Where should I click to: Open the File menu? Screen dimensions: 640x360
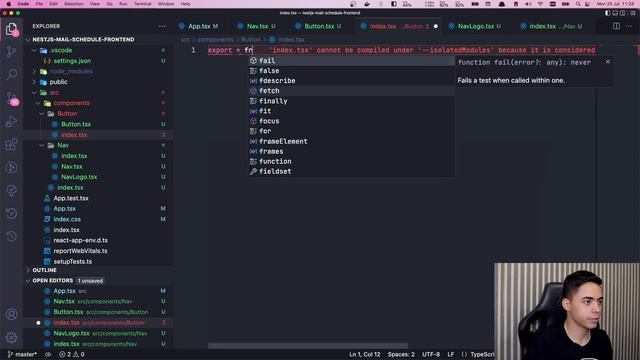point(39,4)
